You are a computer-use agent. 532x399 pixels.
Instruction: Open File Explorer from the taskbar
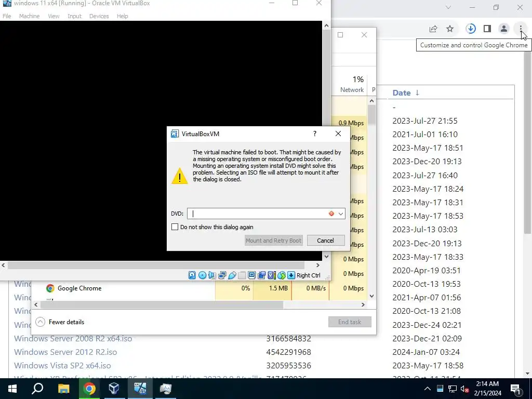(x=63, y=389)
